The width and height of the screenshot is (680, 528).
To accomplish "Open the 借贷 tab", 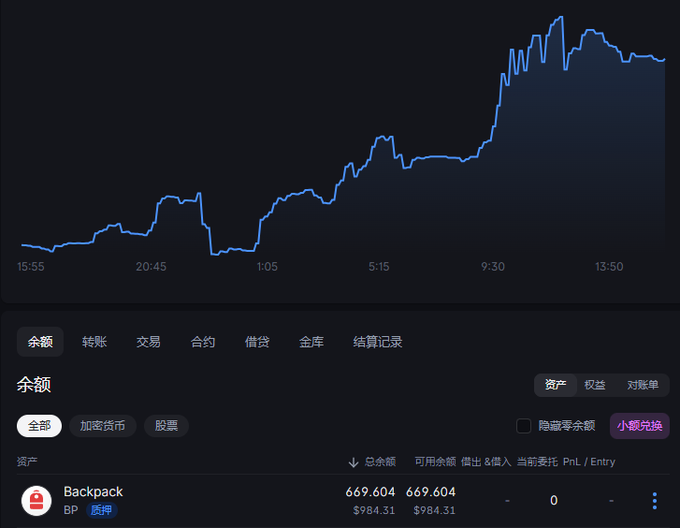I will 257,342.
